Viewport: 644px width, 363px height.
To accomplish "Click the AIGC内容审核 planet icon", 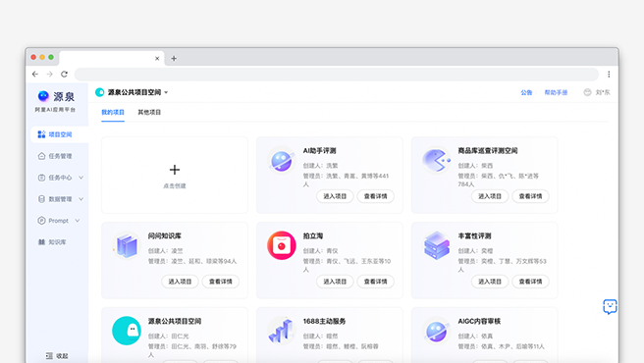I will (x=436, y=331).
